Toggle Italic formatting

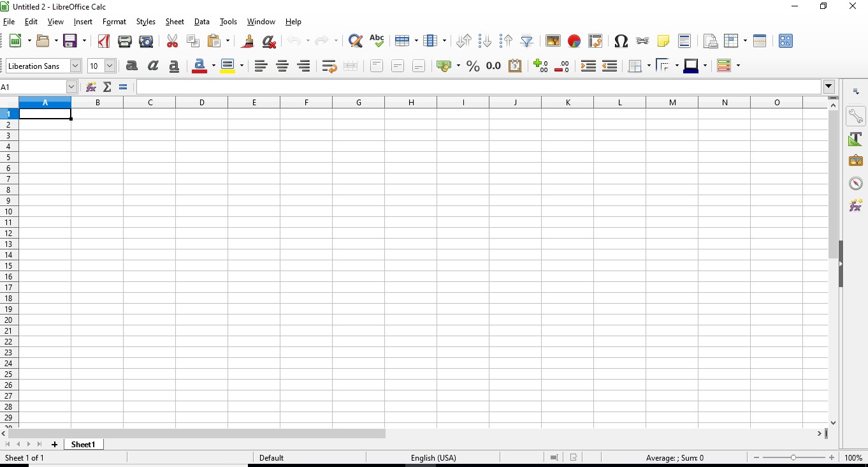(153, 66)
